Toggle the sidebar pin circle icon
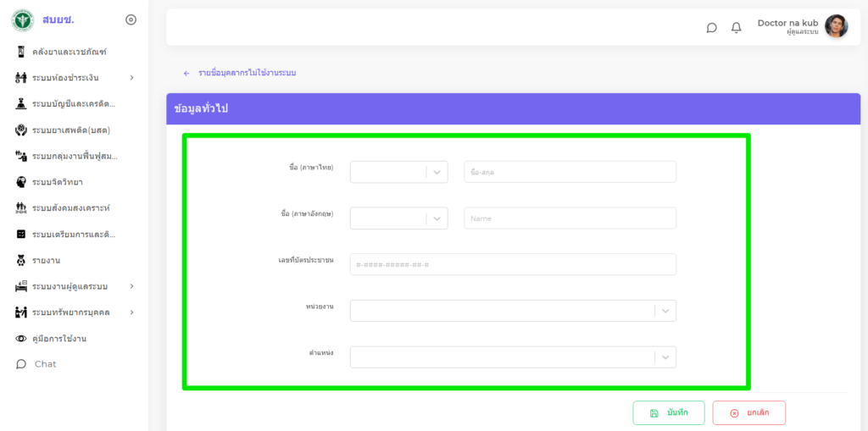868x431 pixels. 131,19
